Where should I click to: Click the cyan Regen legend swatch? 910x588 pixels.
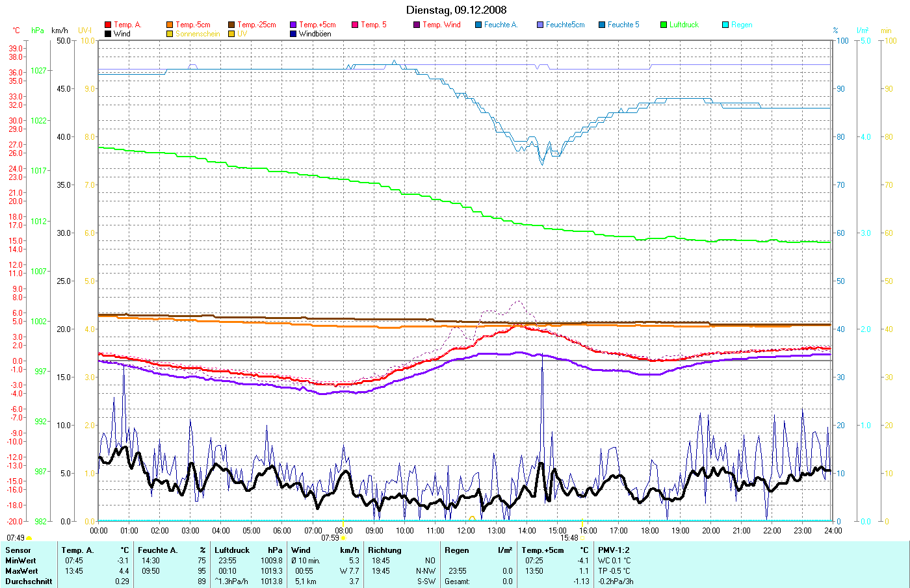[725, 25]
